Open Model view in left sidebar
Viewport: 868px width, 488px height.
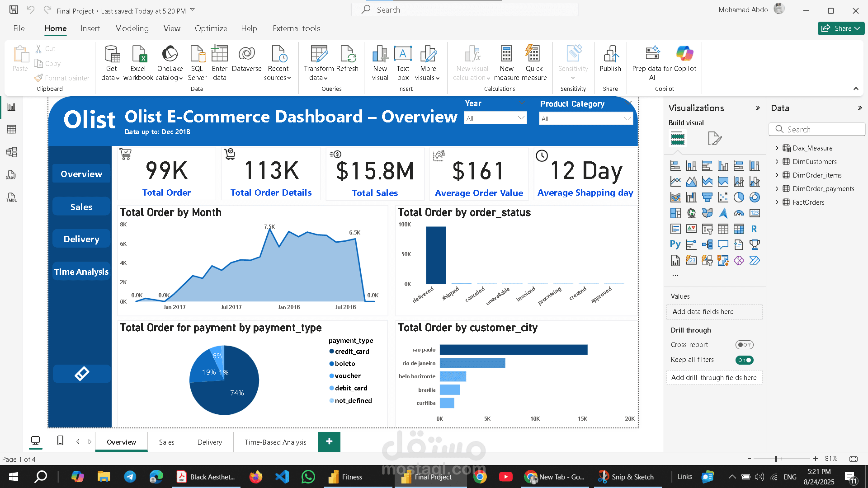(x=12, y=152)
